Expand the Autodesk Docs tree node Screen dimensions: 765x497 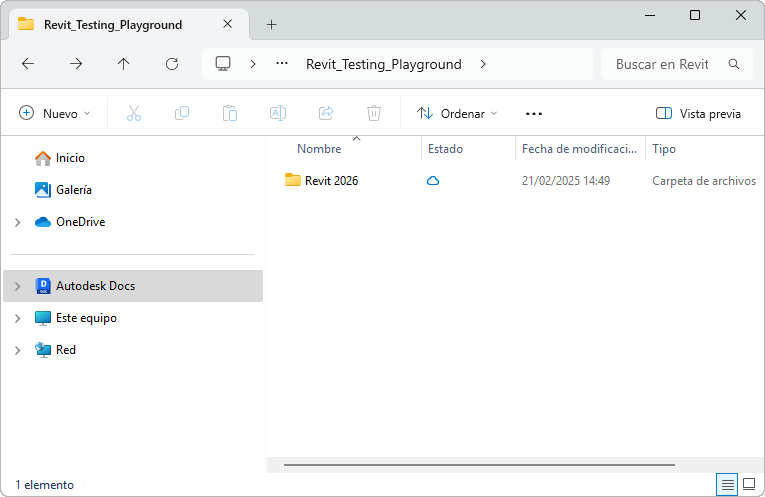(x=18, y=286)
